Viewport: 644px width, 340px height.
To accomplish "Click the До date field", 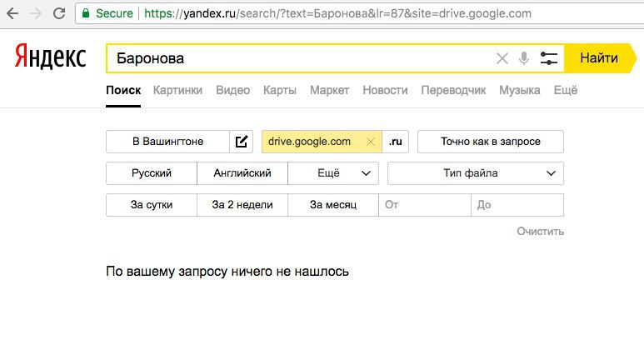I will coord(517,205).
